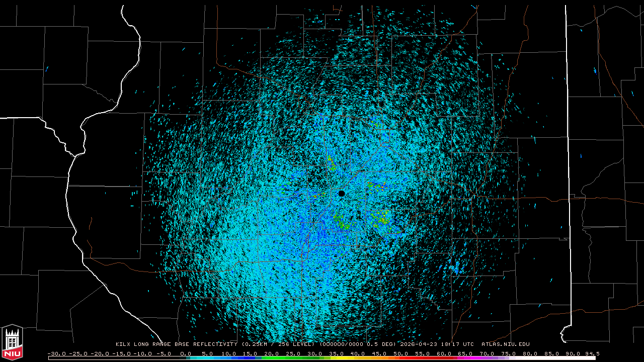Click the NIU logo in the corner
Viewport: 644px width, 362px height.
pyautogui.click(x=12, y=342)
